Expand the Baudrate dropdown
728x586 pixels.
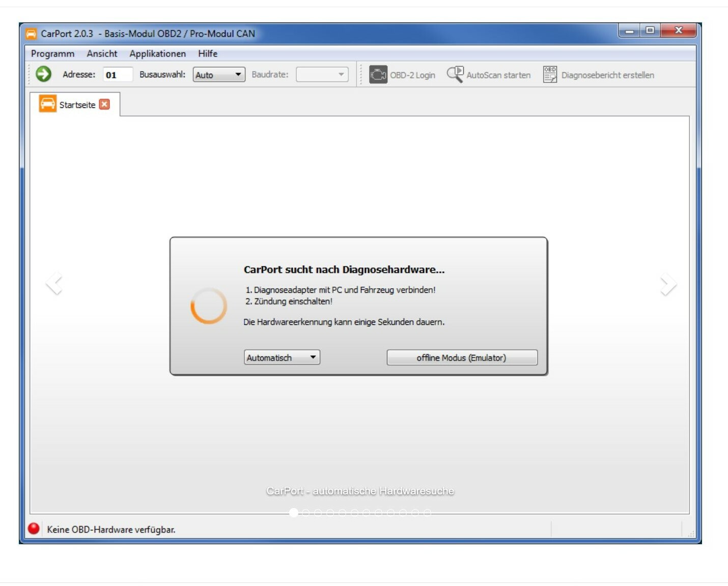[322, 75]
